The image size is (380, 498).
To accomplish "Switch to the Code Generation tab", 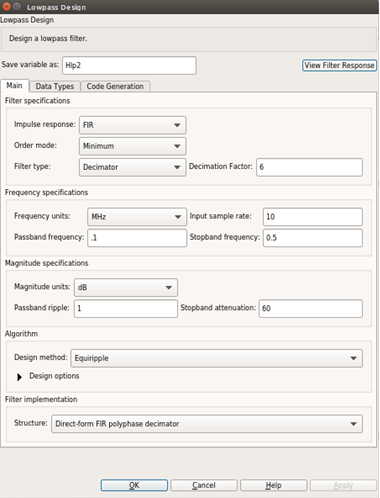I will coord(115,86).
